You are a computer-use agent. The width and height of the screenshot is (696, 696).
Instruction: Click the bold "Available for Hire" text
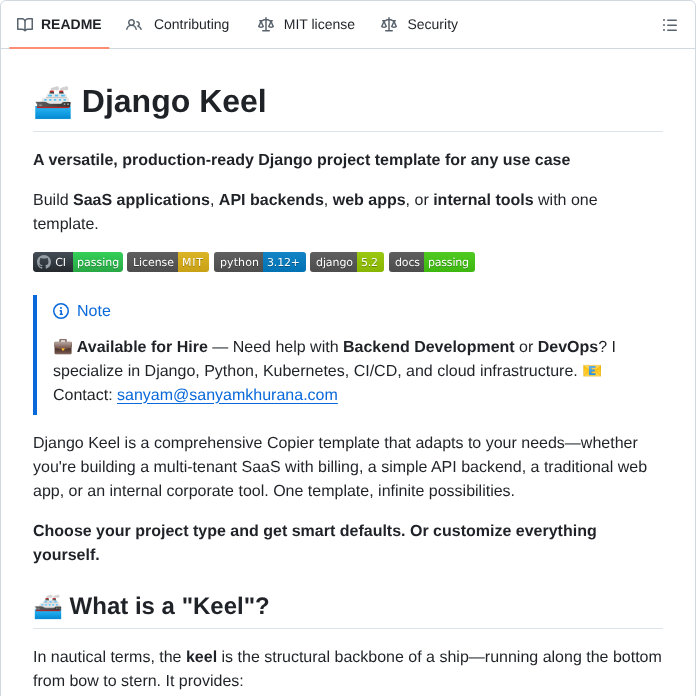[142, 347]
